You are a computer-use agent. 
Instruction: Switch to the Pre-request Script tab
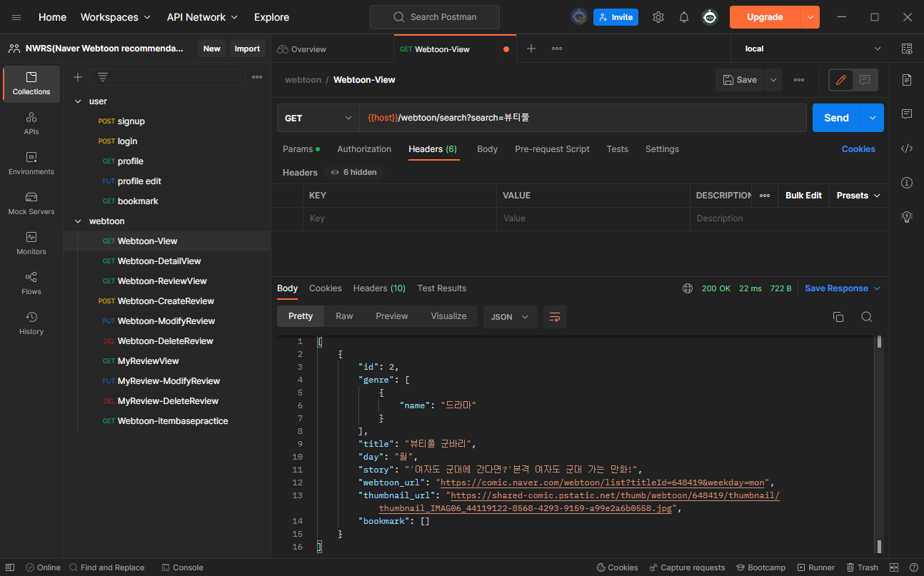pos(552,149)
